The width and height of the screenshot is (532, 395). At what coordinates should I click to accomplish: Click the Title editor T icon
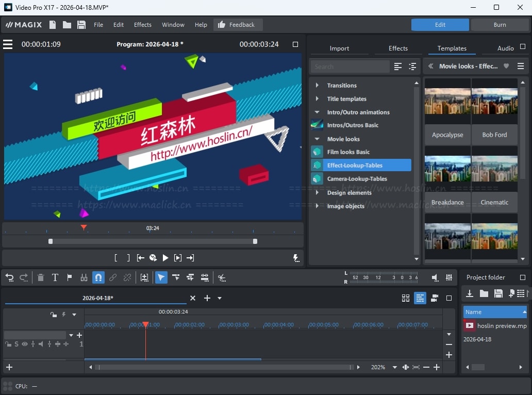[55, 277]
